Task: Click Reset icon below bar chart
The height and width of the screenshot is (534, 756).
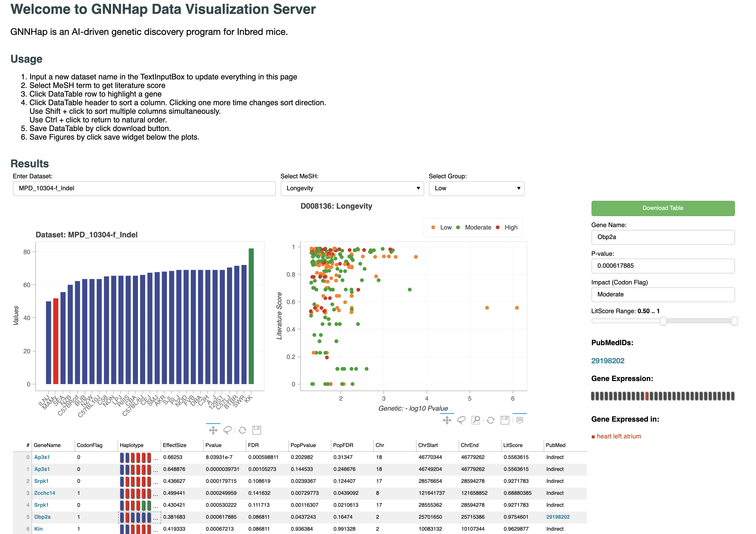Action: coord(242,430)
